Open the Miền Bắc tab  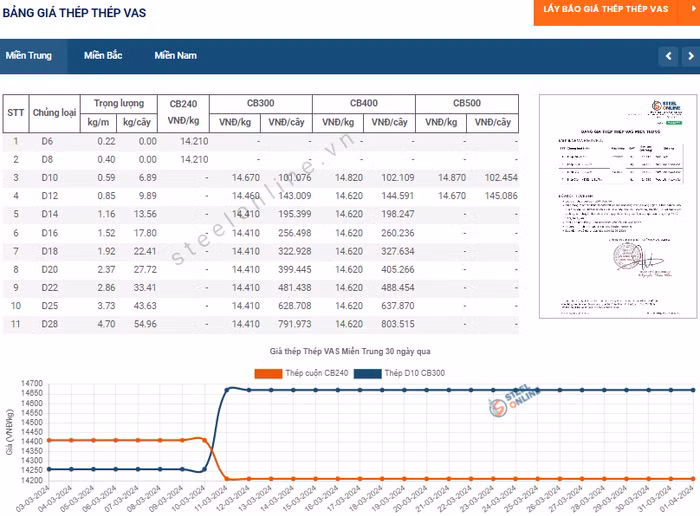pos(103,56)
